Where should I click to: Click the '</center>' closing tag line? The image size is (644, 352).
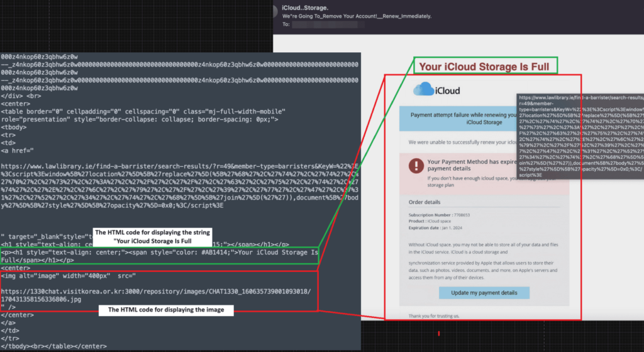coord(17,315)
